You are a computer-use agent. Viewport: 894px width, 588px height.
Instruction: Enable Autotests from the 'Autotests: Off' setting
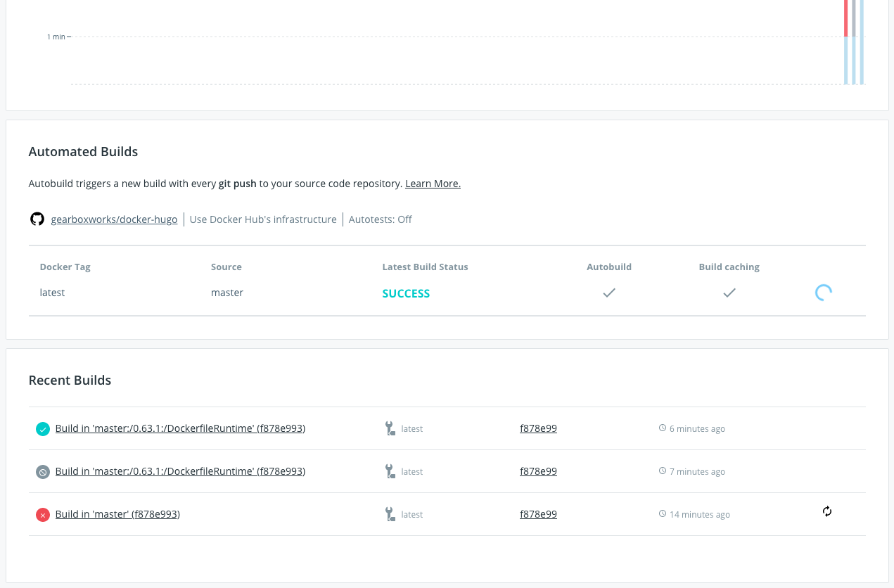point(381,219)
